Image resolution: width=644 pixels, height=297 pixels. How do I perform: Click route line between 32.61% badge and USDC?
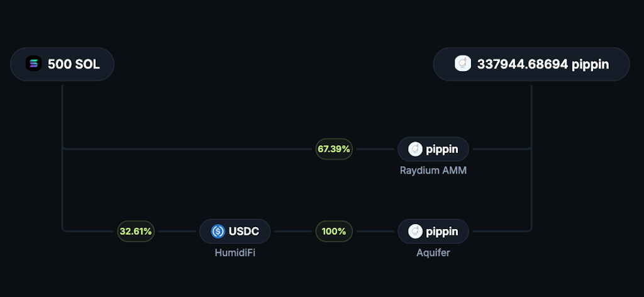[x=177, y=231]
